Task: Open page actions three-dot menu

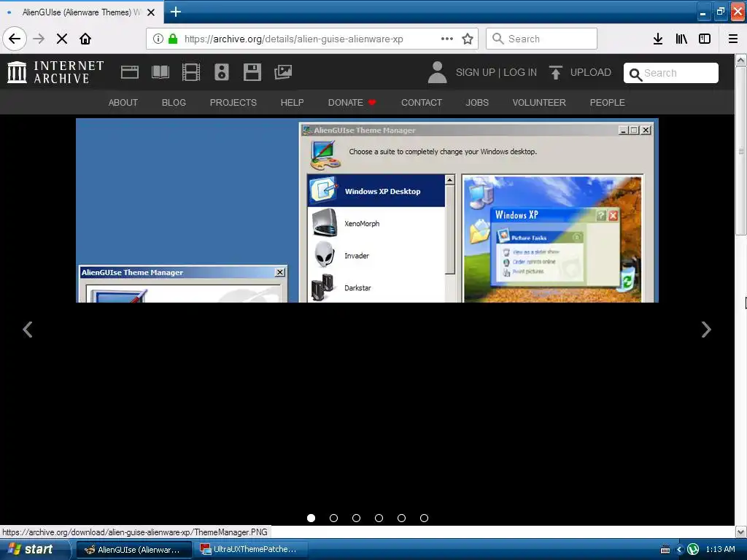Action: click(447, 39)
